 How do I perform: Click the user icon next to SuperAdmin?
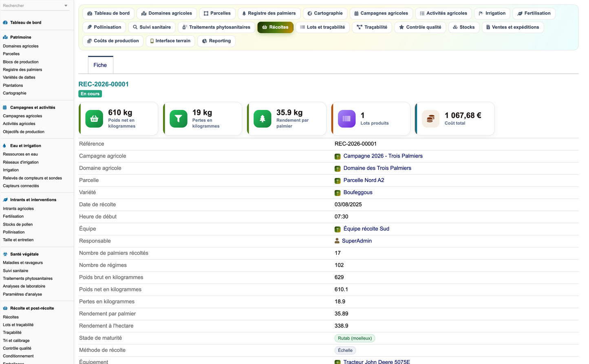click(x=337, y=241)
